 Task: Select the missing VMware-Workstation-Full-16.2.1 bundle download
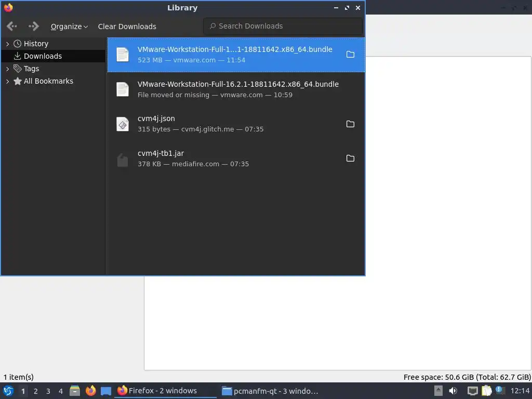(x=236, y=89)
